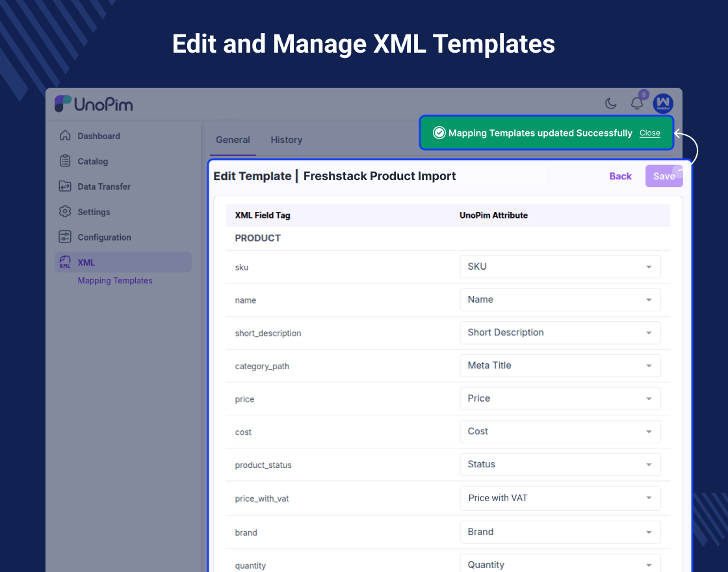
Task: Click the quantity field tag
Action: click(x=250, y=565)
